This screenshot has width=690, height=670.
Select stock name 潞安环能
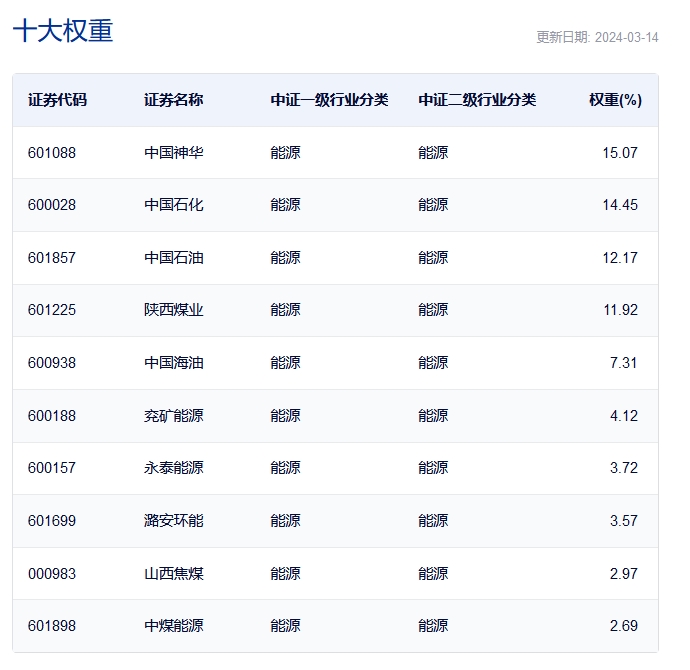click(x=174, y=520)
